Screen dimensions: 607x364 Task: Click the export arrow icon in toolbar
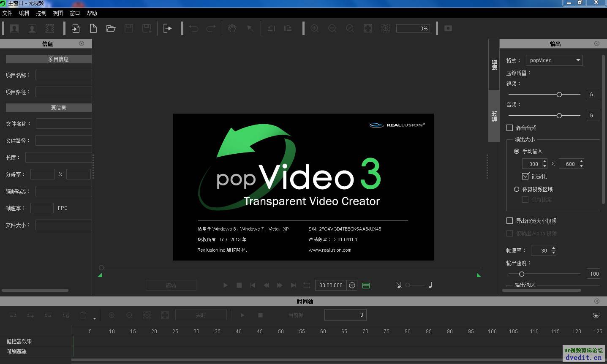168,28
